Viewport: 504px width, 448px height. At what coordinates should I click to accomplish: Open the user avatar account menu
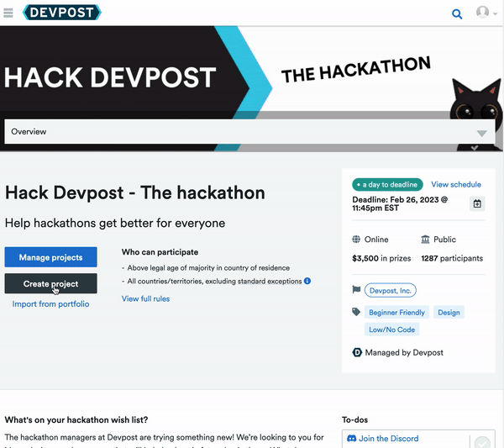click(486, 13)
